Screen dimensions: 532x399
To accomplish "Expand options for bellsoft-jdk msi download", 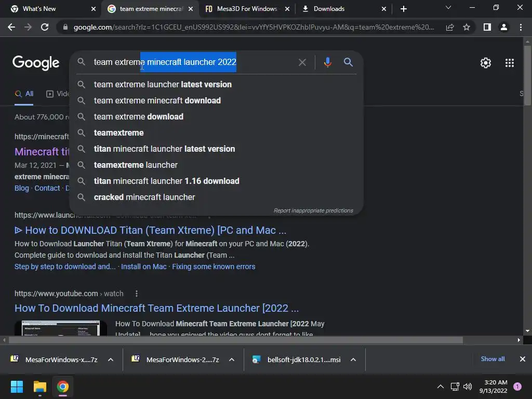I will point(353,360).
